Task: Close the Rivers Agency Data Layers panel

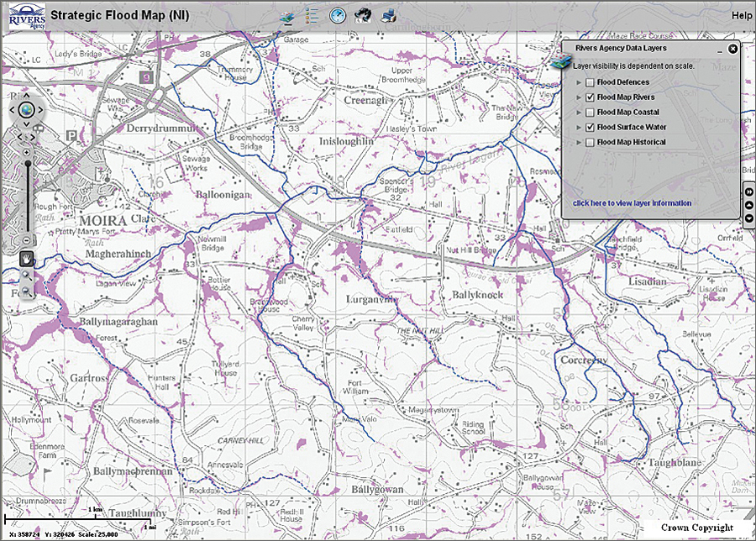Action: 732,49
